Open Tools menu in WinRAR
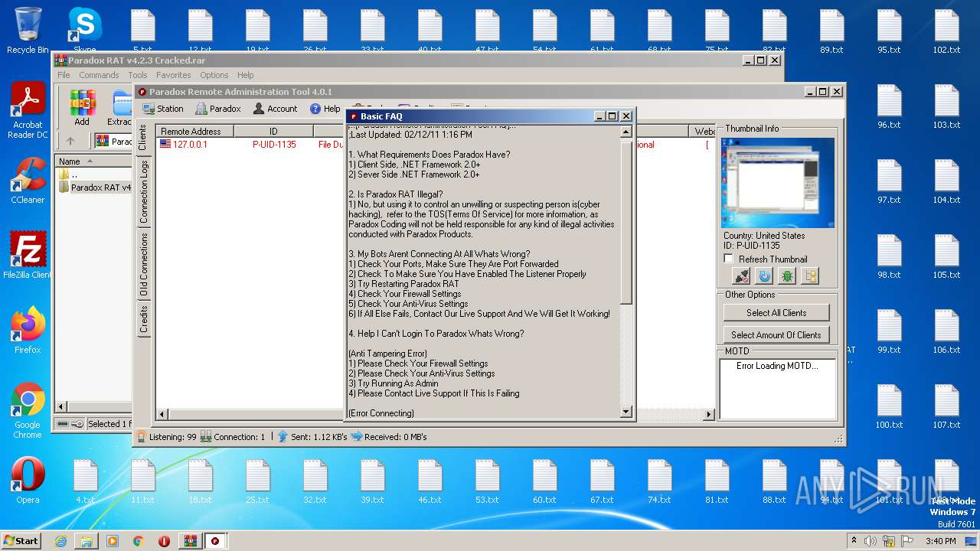This screenshot has height=551, width=980. tap(138, 75)
